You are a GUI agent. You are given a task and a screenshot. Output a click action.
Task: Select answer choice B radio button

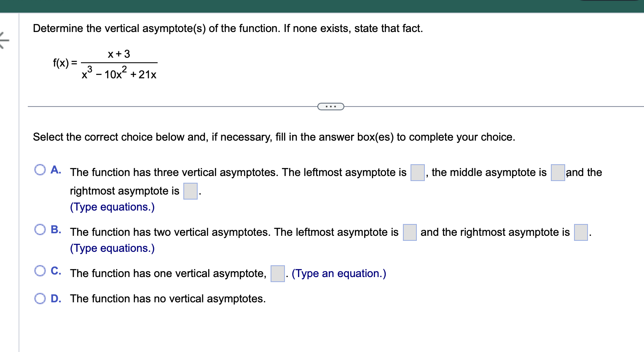click(x=40, y=229)
